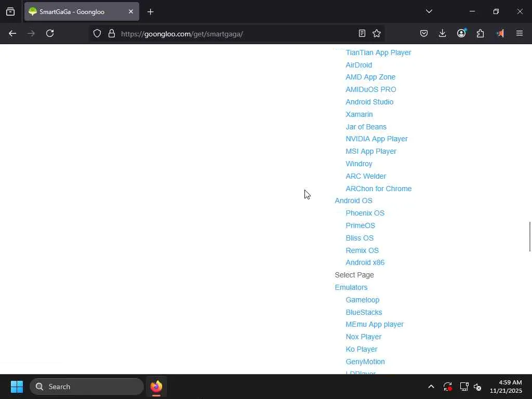Open PrimeOS link
This screenshot has width=532, height=399.
[361, 225]
